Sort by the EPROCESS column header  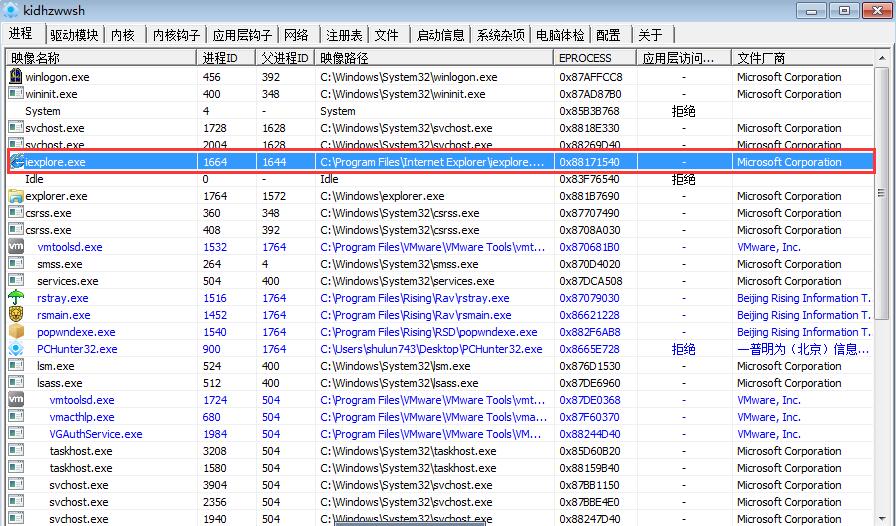(595, 58)
